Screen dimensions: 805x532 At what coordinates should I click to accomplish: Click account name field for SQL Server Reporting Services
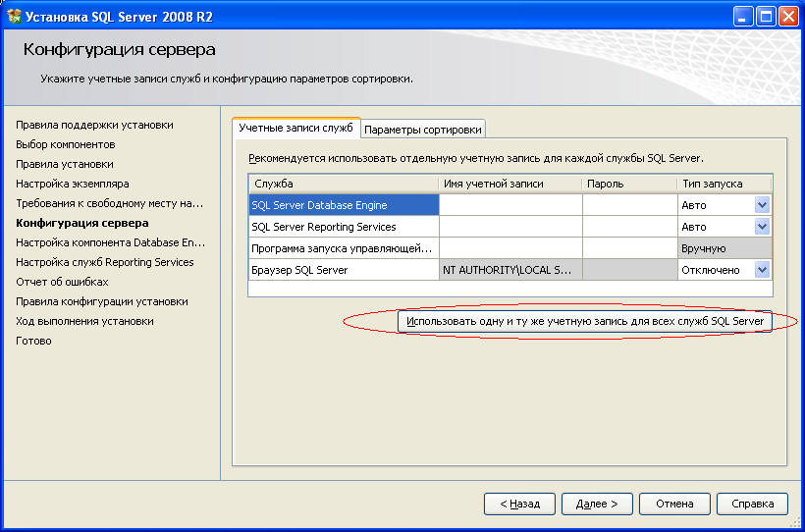tap(510, 227)
